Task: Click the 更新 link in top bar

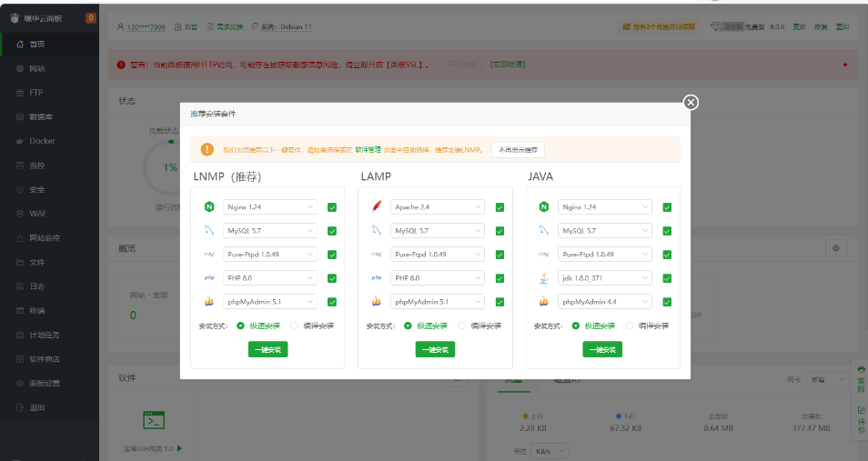Action: pos(799,26)
